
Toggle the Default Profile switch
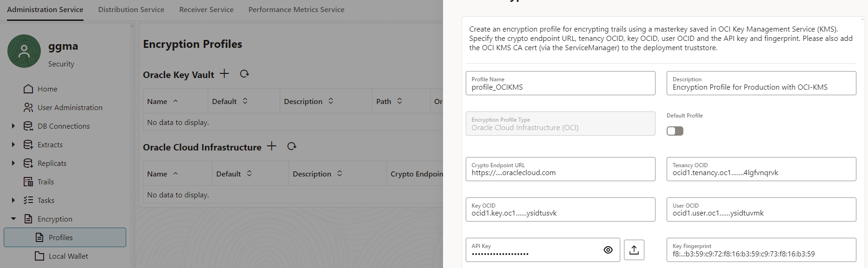(675, 131)
